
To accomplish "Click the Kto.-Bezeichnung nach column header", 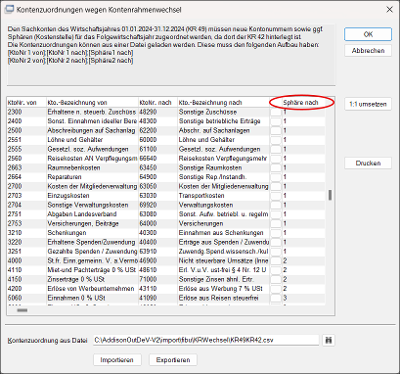I will coord(223,103).
